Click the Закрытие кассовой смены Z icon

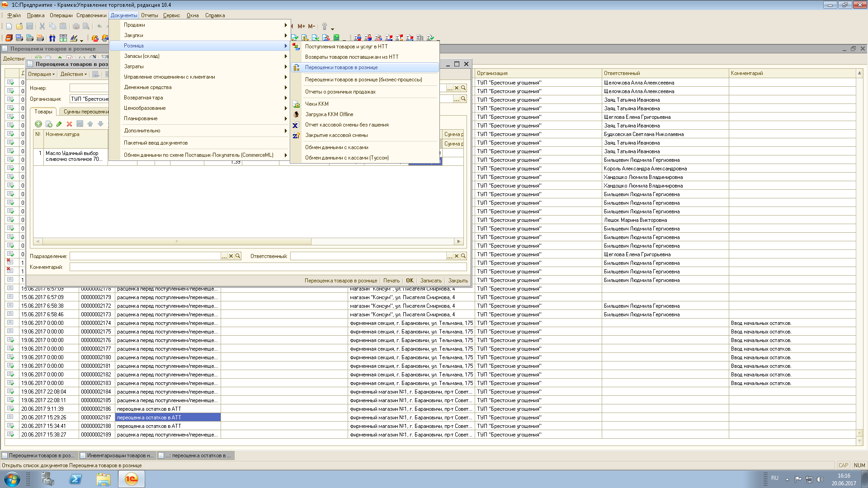296,135
